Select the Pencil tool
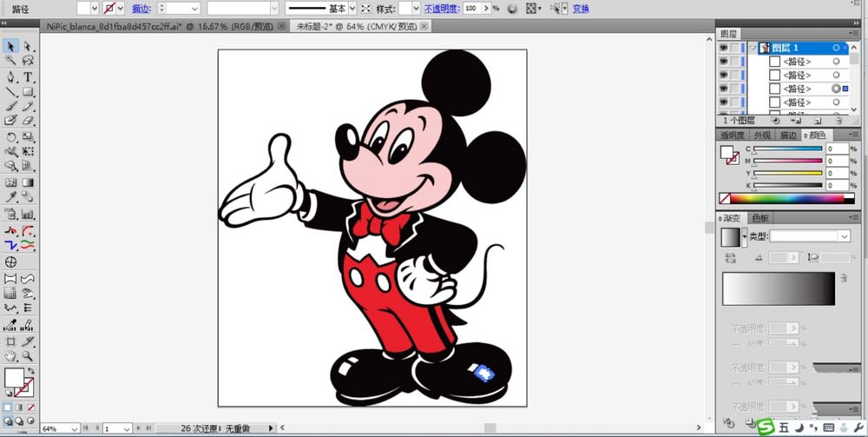Screen dimensions: 868x437 (x=28, y=106)
